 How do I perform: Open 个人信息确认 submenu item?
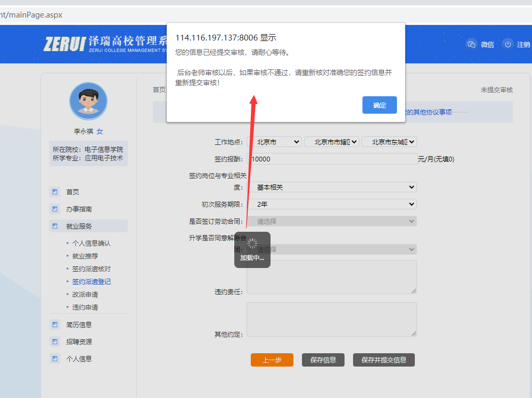pyautogui.click(x=92, y=243)
